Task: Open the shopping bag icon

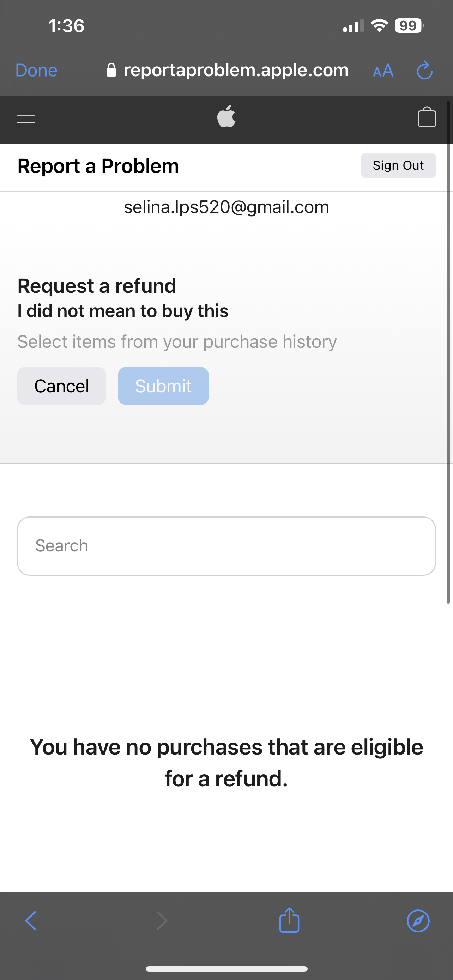Action: 427,117
